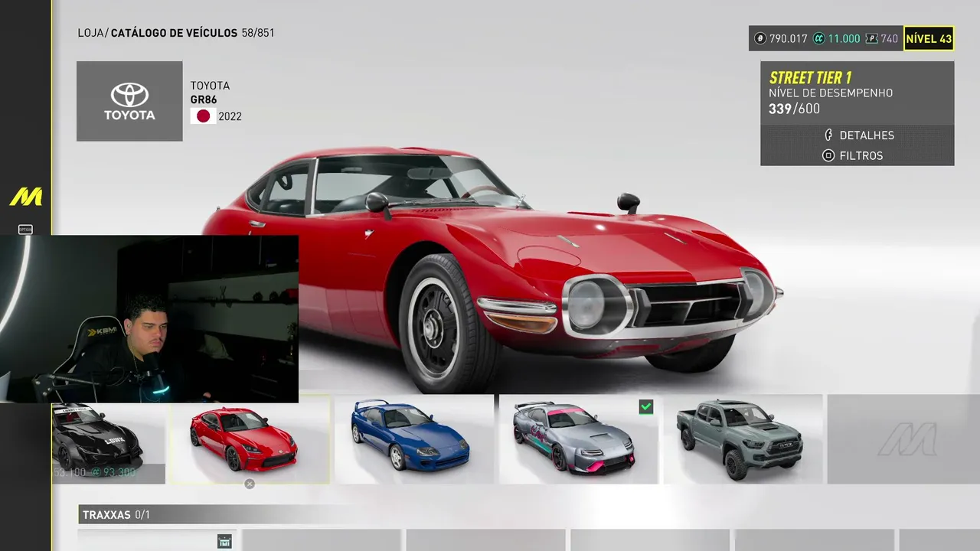The height and width of the screenshot is (551, 980).
Task: Click the 2022 model year text
Action: (x=230, y=116)
